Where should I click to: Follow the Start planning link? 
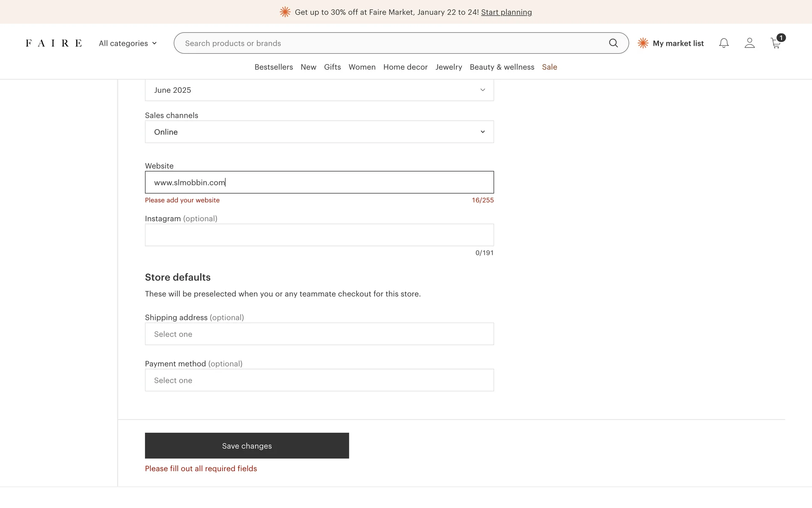506,12
